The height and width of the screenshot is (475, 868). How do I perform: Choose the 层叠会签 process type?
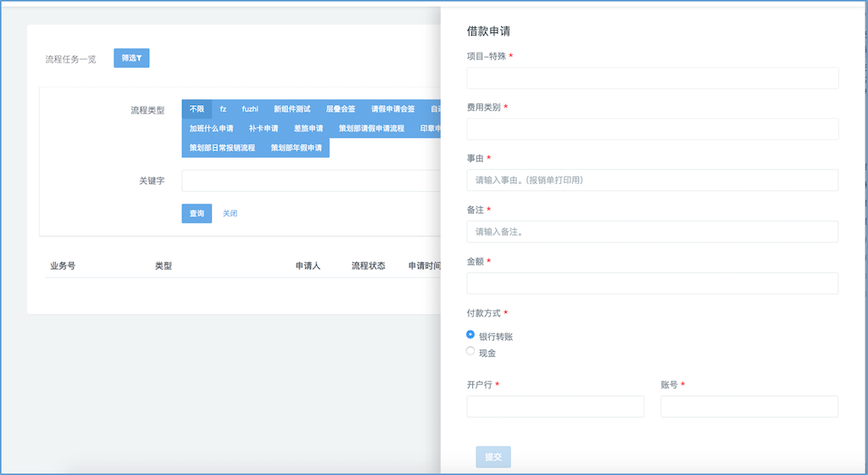click(341, 109)
